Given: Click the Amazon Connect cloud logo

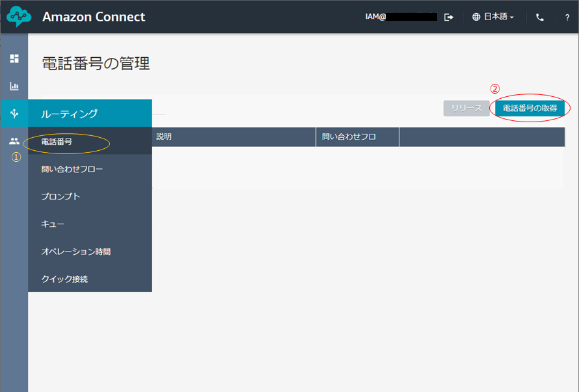Looking at the screenshot, I should click(x=19, y=17).
